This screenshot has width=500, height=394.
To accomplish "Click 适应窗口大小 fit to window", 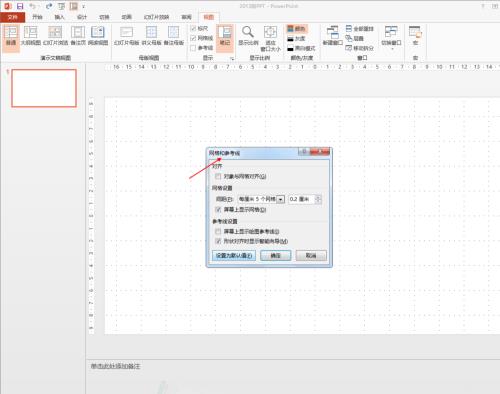I will click(x=270, y=38).
